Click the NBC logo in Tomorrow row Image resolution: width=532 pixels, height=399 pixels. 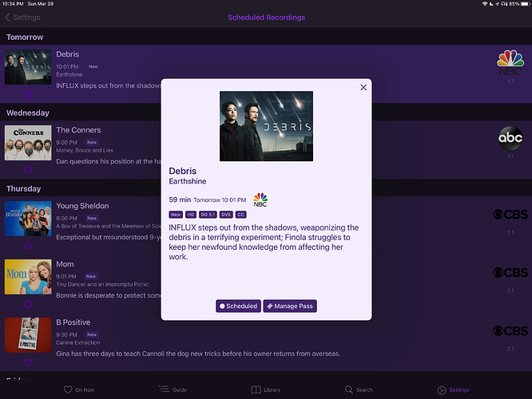click(x=510, y=61)
